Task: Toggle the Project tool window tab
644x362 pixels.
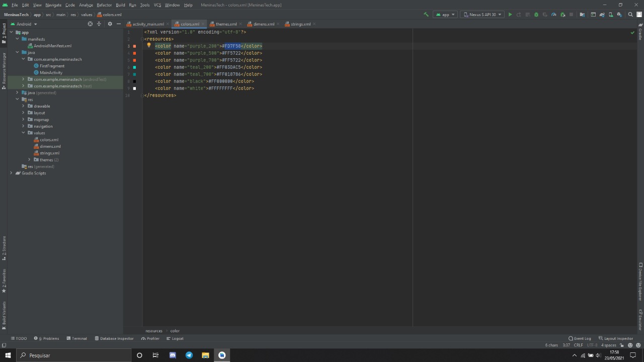Action: (4, 33)
